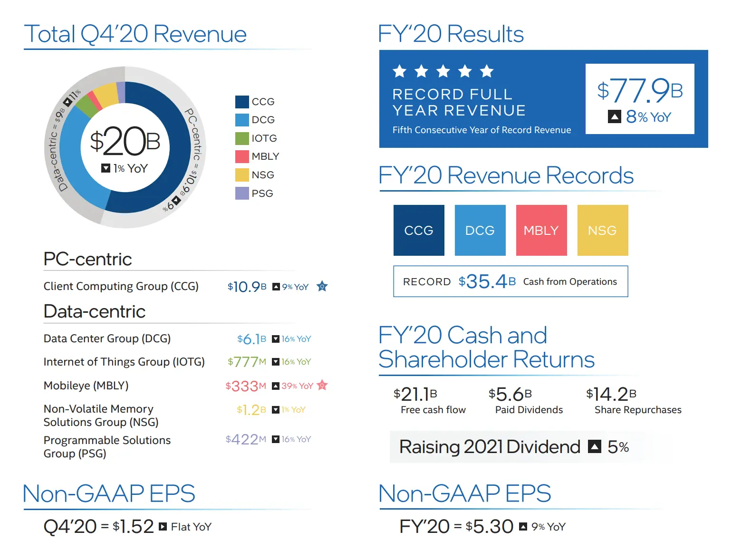Click the green IOTG legend swatch
732x560 pixels.
click(x=242, y=138)
